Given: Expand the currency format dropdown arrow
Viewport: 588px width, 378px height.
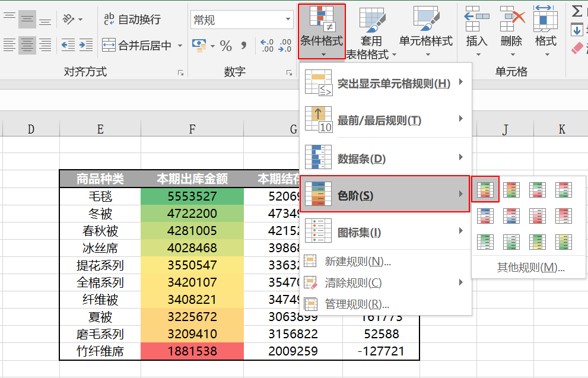Looking at the screenshot, I should pyautogui.click(x=212, y=46).
